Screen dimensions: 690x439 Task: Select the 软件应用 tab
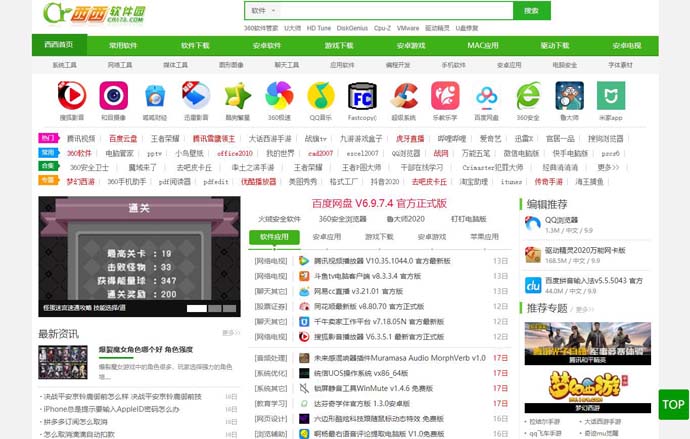[x=274, y=237]
